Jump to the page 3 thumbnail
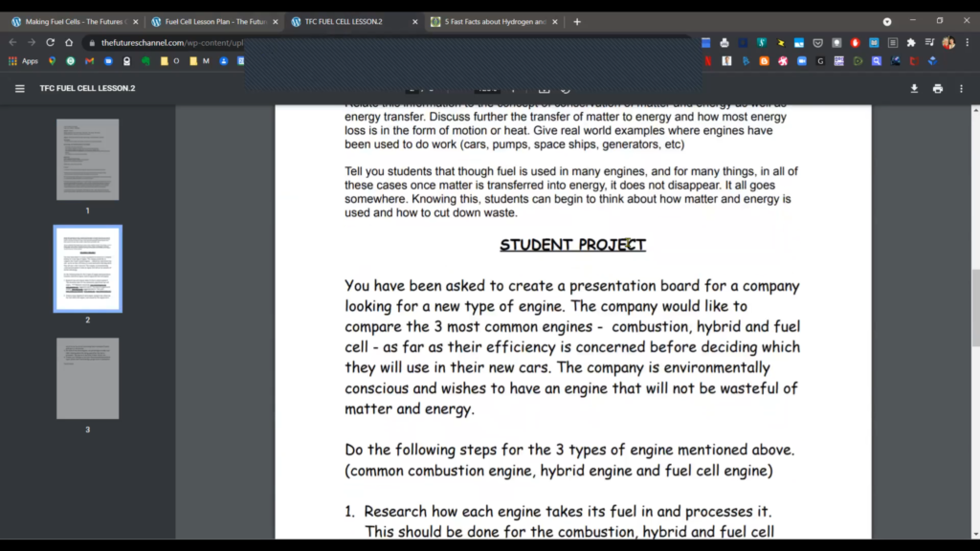This screenshot has width=980, height=551. click(x=87, y=378)
